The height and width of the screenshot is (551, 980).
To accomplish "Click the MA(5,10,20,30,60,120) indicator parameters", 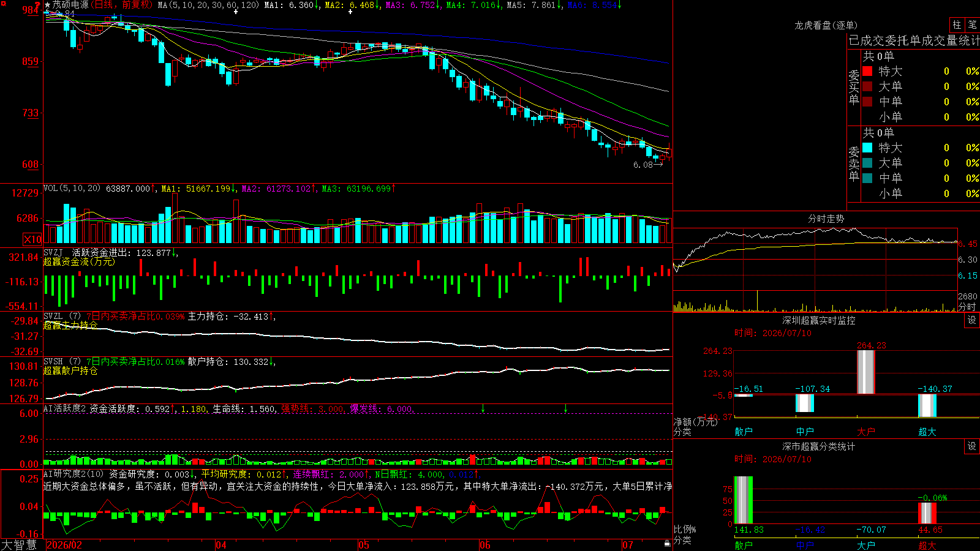I will (208, 5).
